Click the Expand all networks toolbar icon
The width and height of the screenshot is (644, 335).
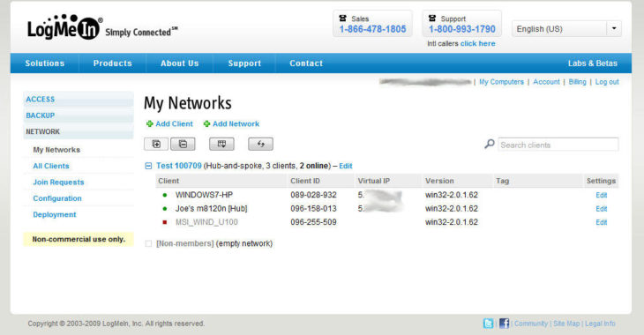(x=156, y=144)
